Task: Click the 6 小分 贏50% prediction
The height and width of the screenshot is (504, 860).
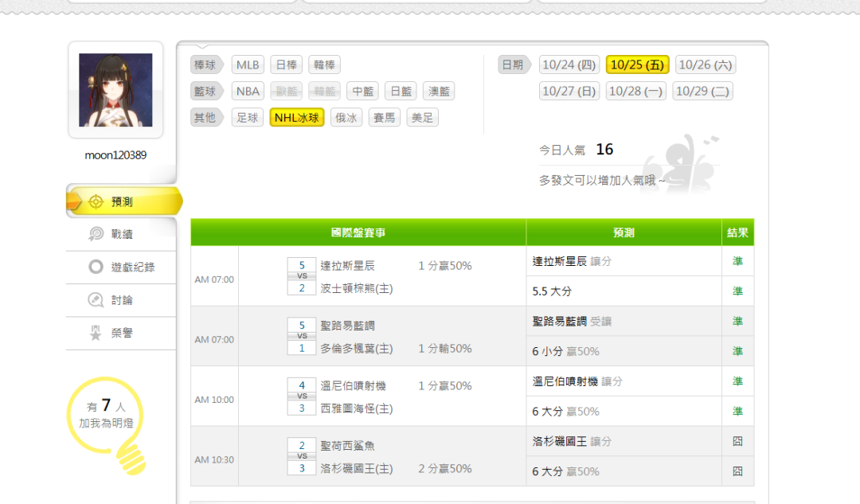Action: click(x=565, y=351)
